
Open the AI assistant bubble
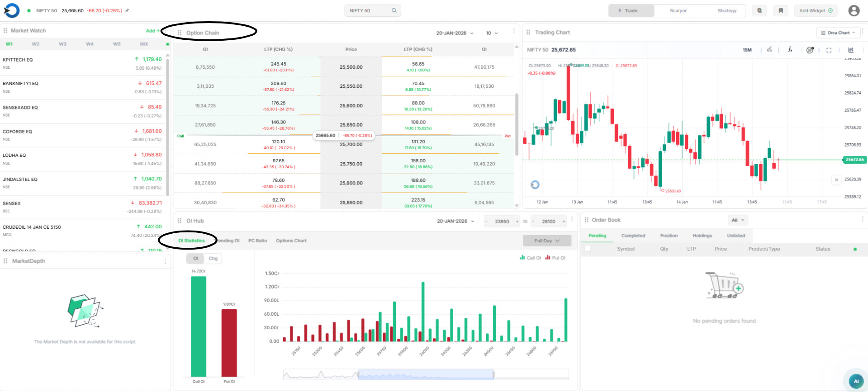pyautogui.click(x=856, y=381)
